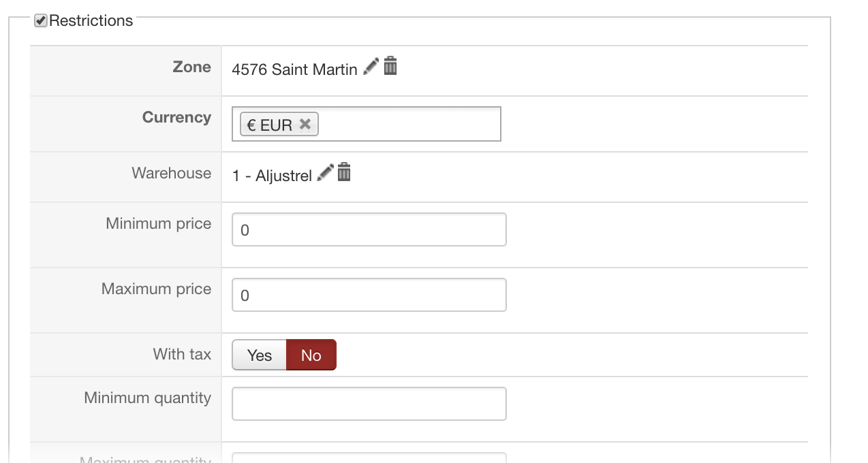Screen dimensions: 868x463
Task: Click the 1 - Aljustrel warehouse text
Action: coord(272,176)
